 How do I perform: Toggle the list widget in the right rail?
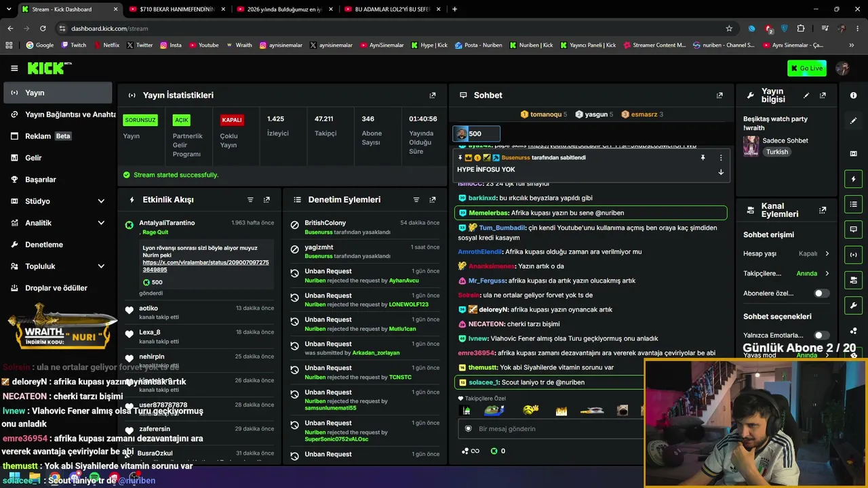tap(854, 204)
